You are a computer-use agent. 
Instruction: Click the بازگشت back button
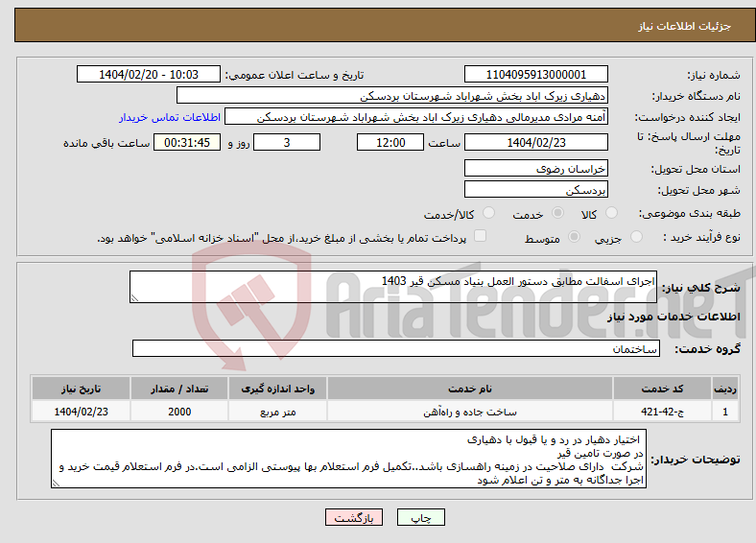354,517
